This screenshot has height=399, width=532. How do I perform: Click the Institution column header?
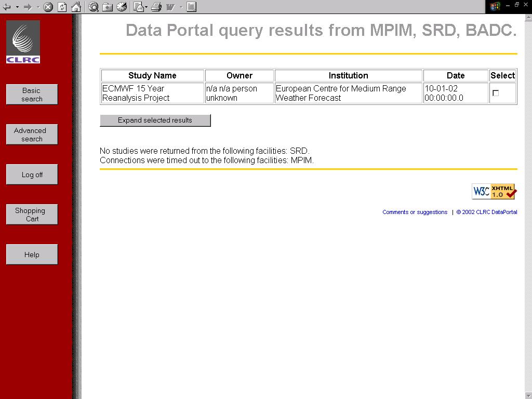[349, 75]
